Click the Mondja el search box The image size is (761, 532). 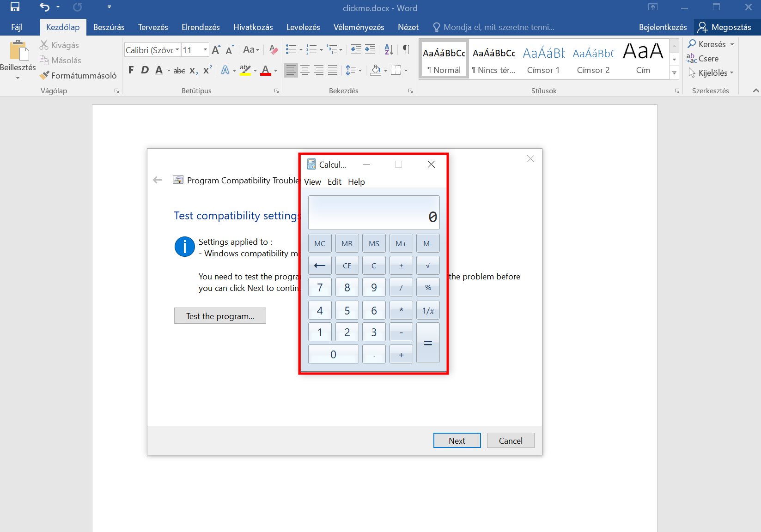(x=493, y=27)
